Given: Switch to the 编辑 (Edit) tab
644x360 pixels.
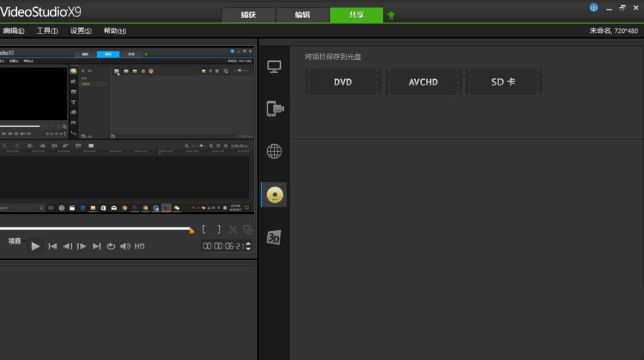Looking at the screenshot, I should click(302, 15).
